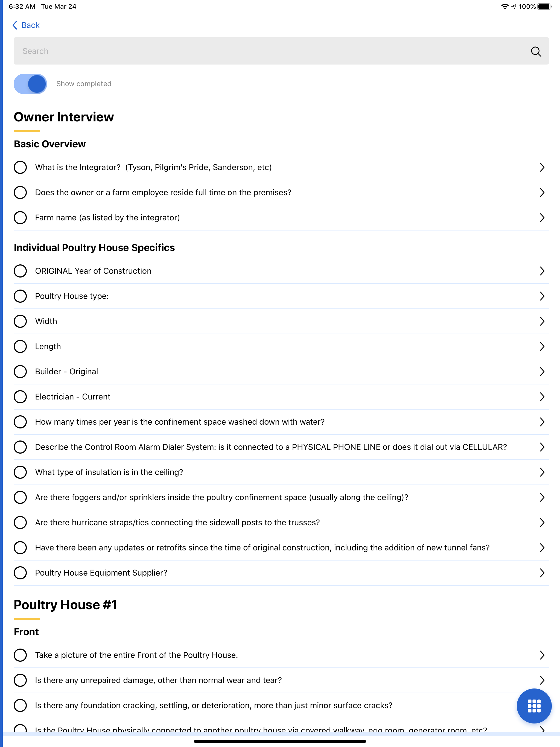Check circle for 'ORIGINAL Year of Construction'
The width and height of the screenshot is (560, 747).
click(20, 271)
